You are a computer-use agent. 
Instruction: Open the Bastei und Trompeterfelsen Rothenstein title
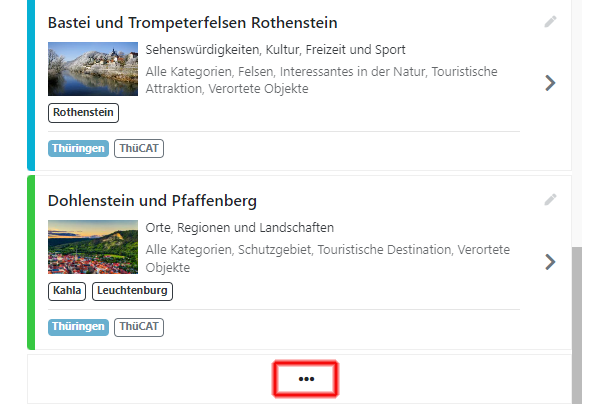[192, 23]
